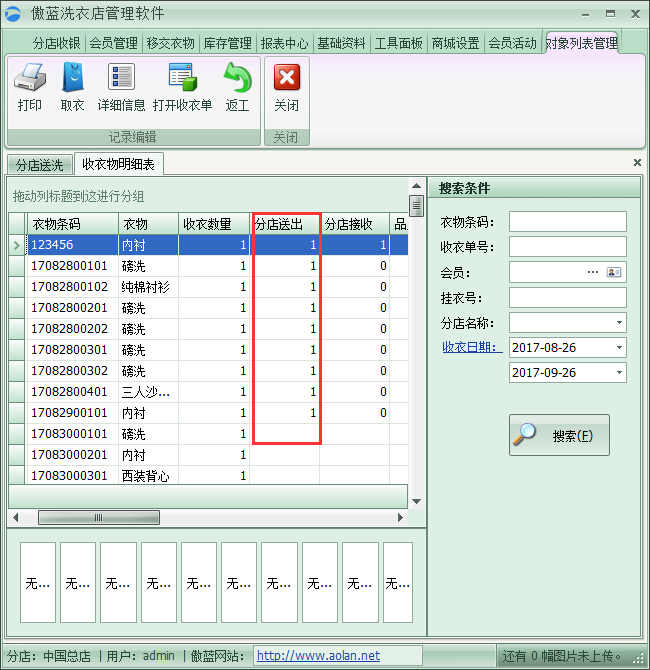Click the 挂衣号 input field

point(568,297)
